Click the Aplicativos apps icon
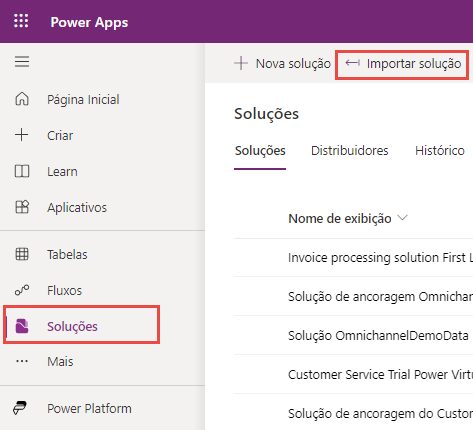The image size is (473, 430). (x=22, y=207)
